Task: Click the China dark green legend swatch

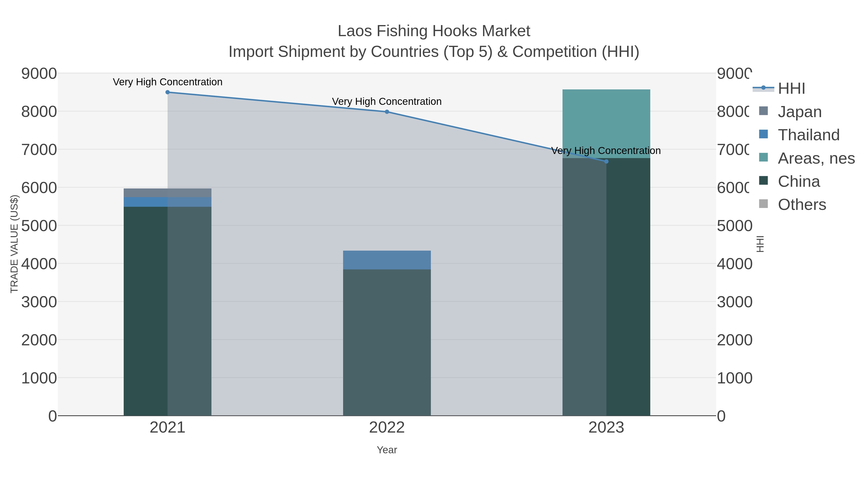Action: [x=764, y=180]
